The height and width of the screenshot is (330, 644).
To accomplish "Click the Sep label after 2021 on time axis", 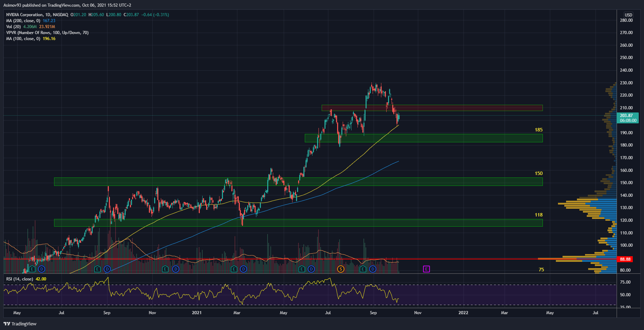I will tap(373, 312).
